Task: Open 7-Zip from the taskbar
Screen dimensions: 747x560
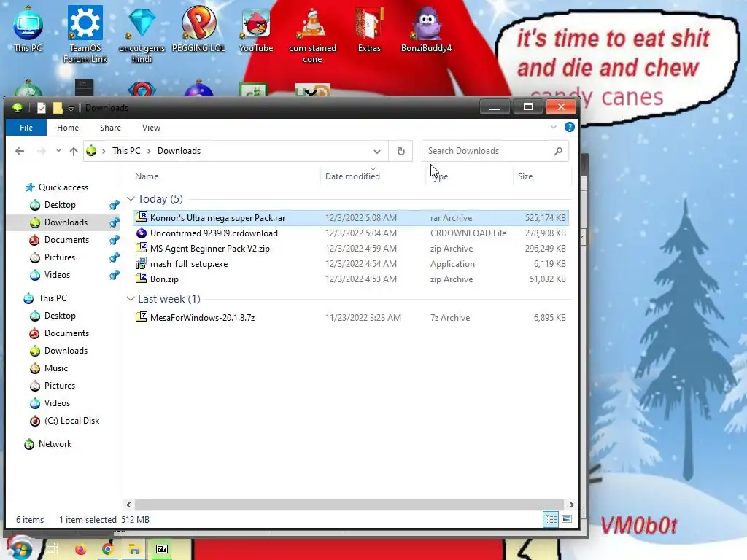Action: (x=162, y=550)
